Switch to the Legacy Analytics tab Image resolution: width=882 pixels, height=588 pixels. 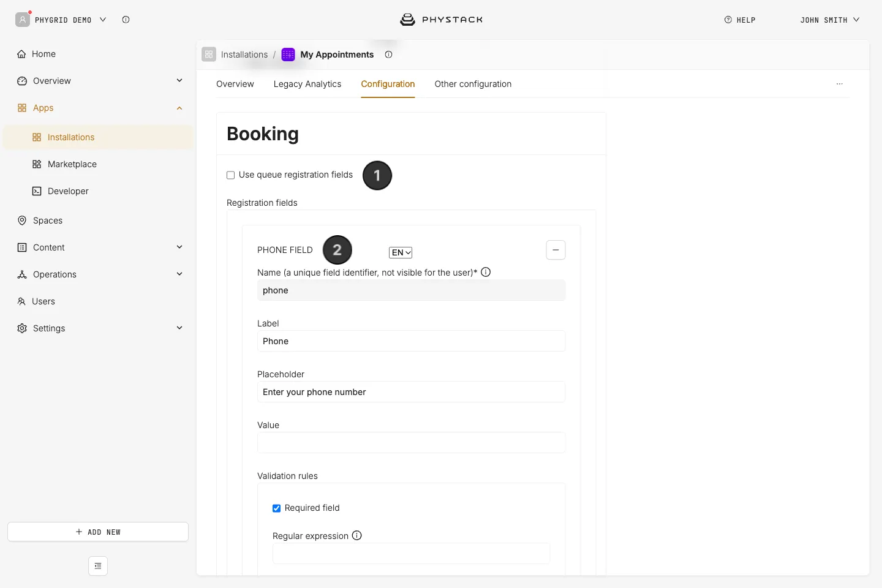(307, 84)
